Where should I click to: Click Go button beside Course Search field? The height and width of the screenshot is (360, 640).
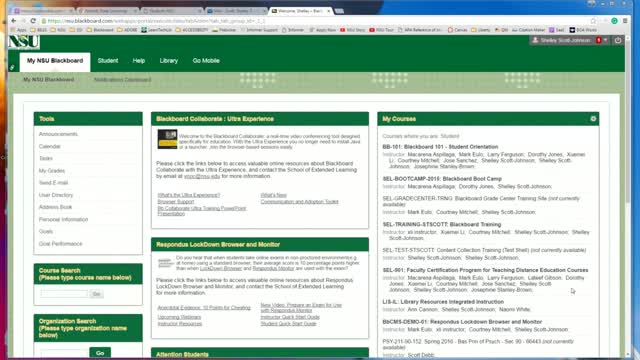click(x=97, y=294)
